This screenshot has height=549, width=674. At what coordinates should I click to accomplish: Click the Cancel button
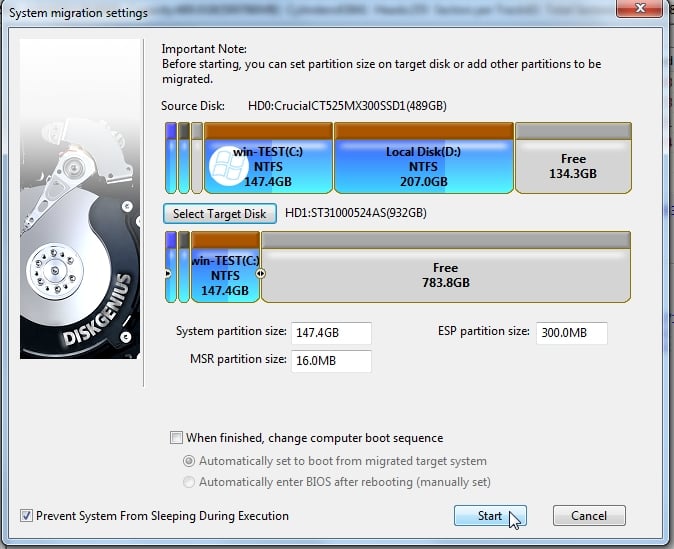(x=589, y=515)
